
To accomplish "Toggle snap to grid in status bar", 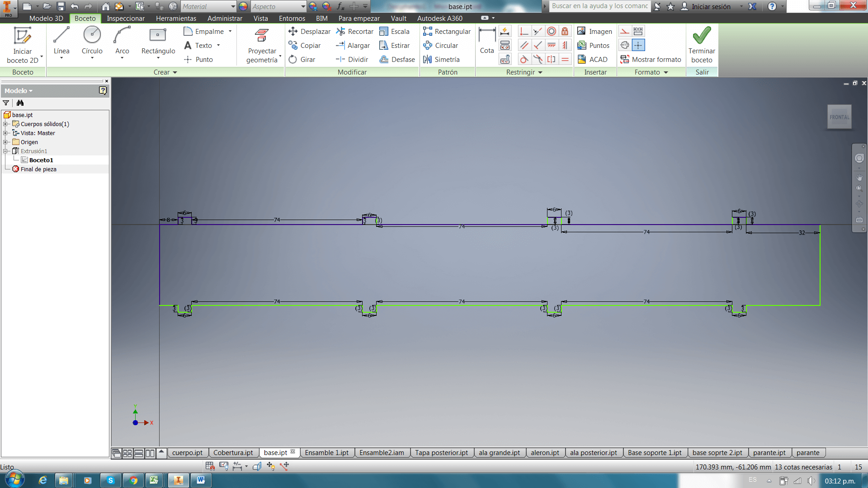I will (210, 466).
